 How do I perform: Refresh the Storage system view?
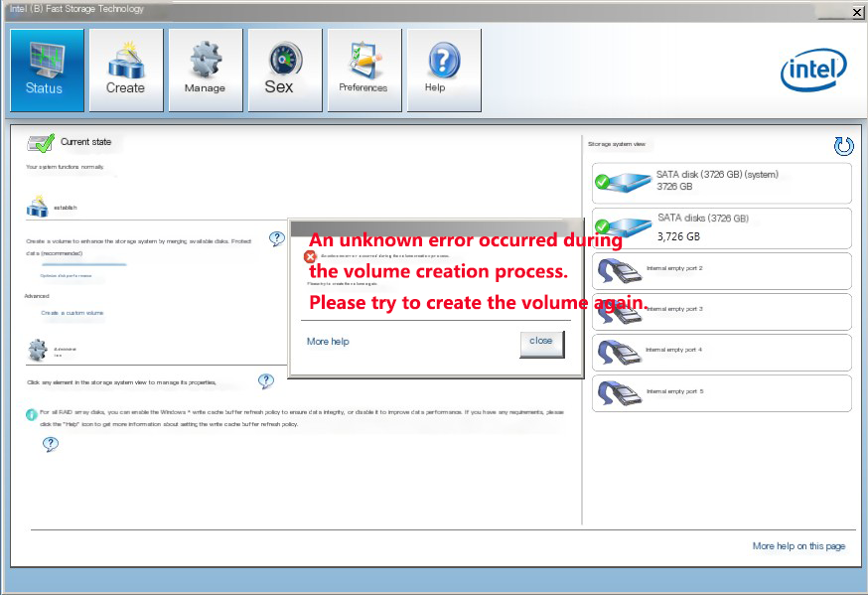tap(843, 146)
